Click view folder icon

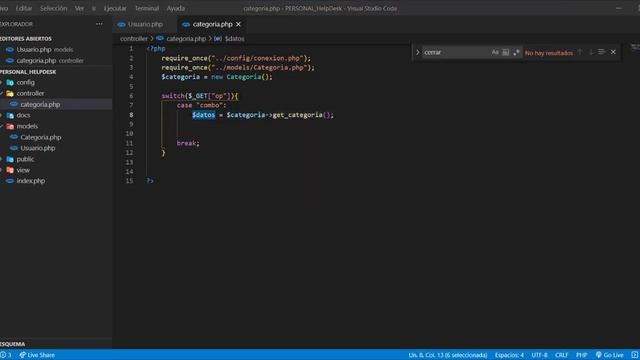pyautogui.click(x=10, y=170)
